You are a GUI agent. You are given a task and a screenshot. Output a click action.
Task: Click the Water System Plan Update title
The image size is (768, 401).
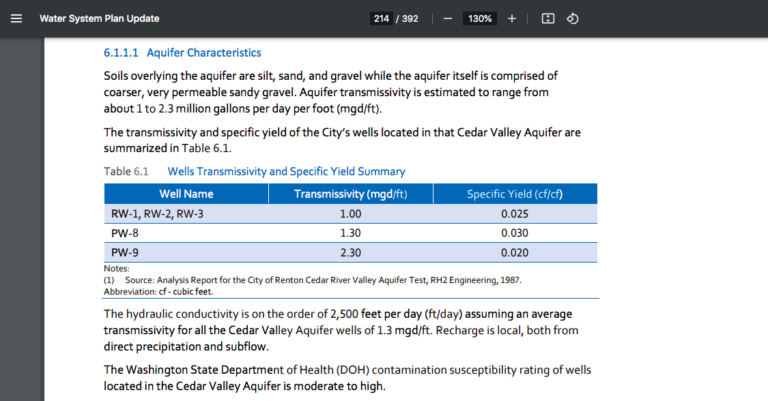pos(99,18)
